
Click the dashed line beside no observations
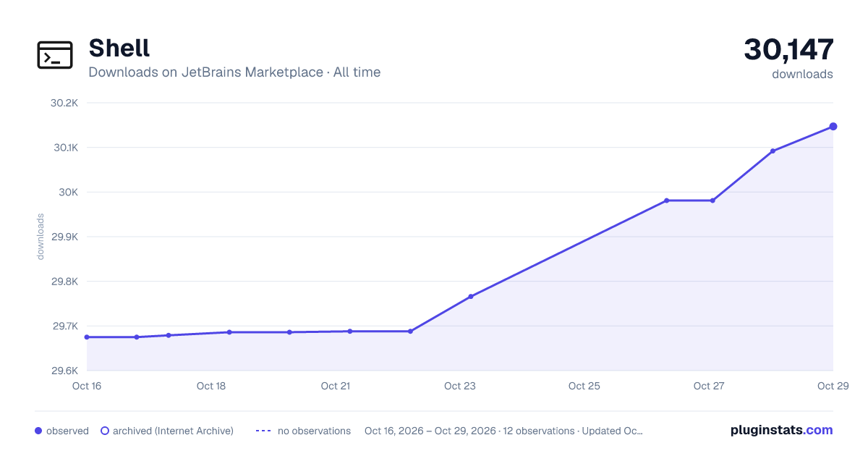pyautogui.click(x=263, y=431)
